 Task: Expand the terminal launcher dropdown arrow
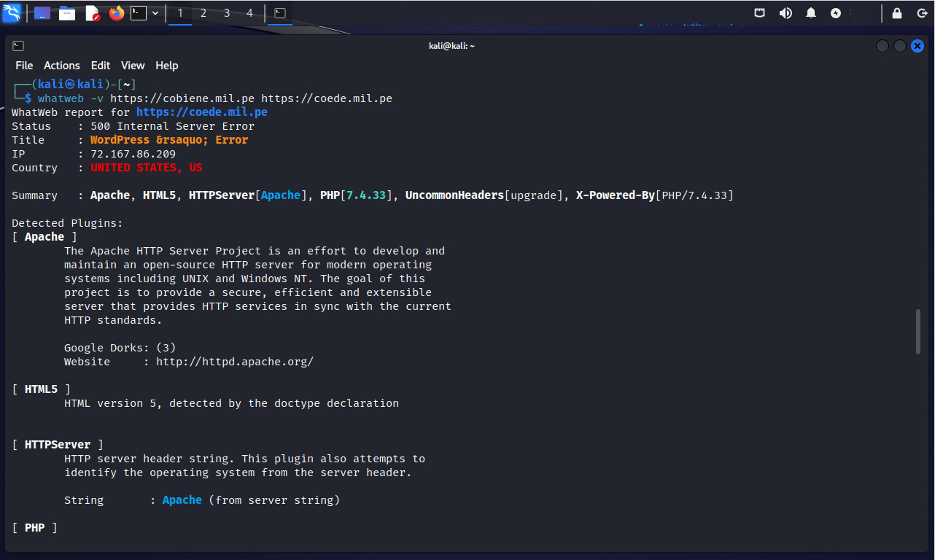click(155, 13)
